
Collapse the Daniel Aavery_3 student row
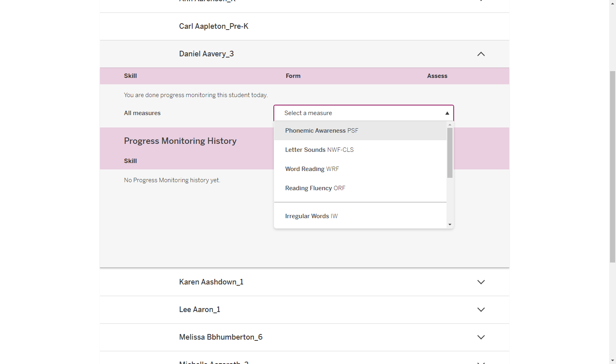coord(481,54)
